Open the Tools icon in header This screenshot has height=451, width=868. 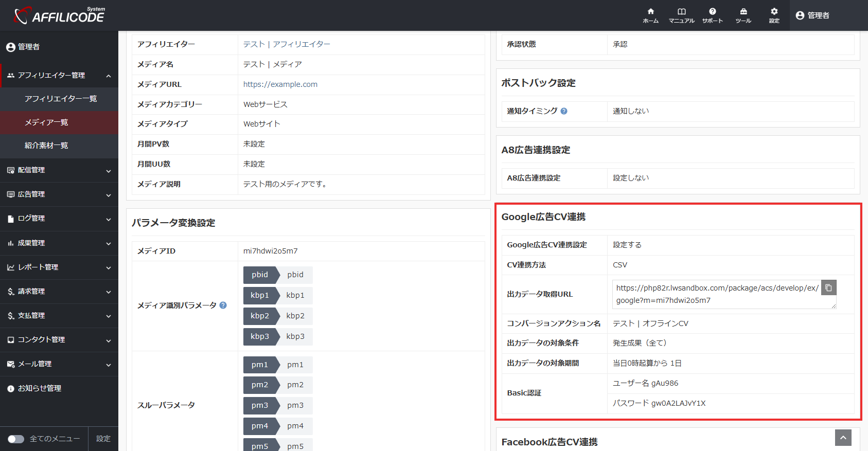point(743,15)
